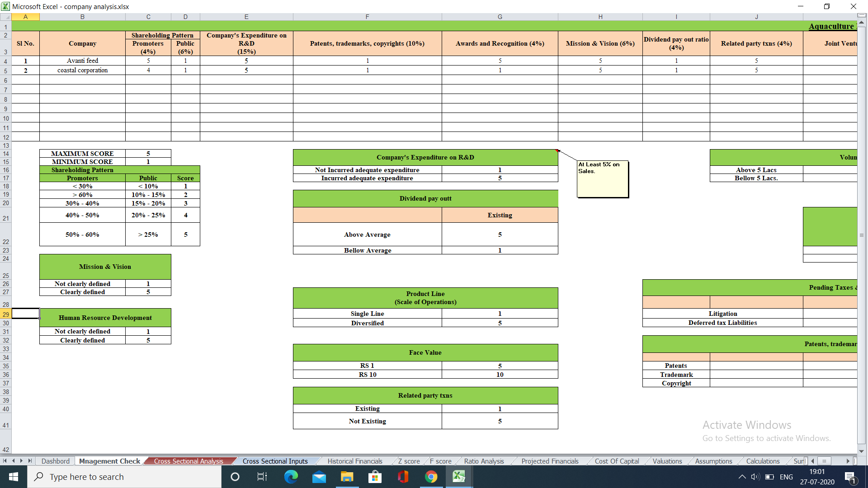Click the ENG language indicator

click(x=786, y=477)
